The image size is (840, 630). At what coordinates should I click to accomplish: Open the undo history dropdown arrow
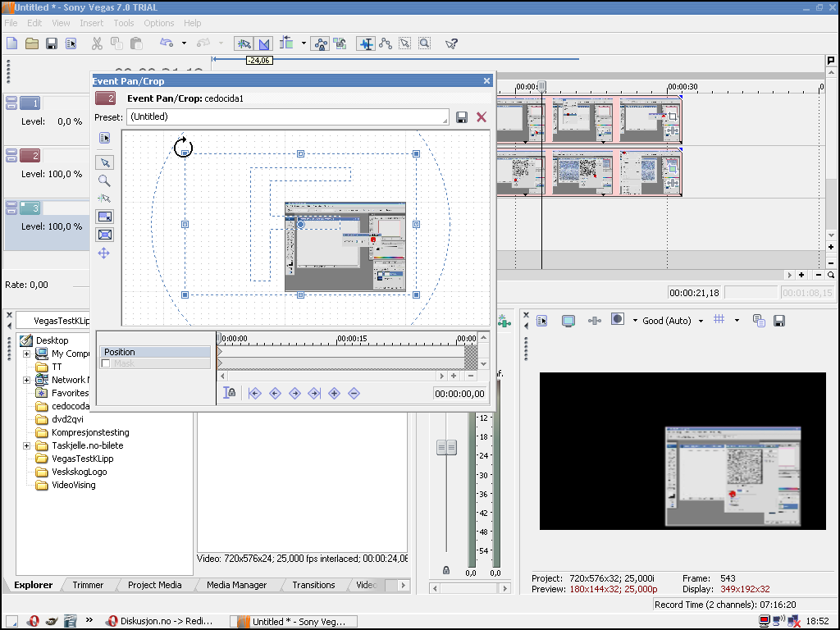pos(184,43)
